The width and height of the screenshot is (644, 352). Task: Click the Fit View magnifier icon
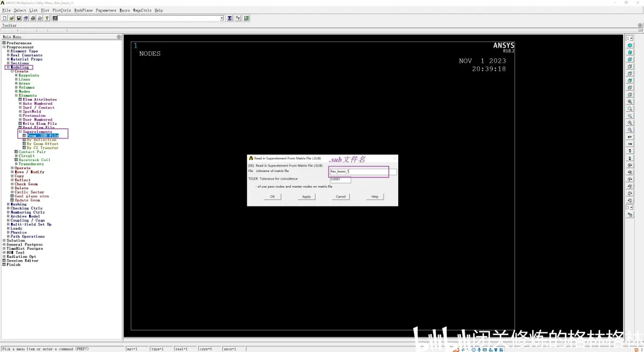[629, 102]
